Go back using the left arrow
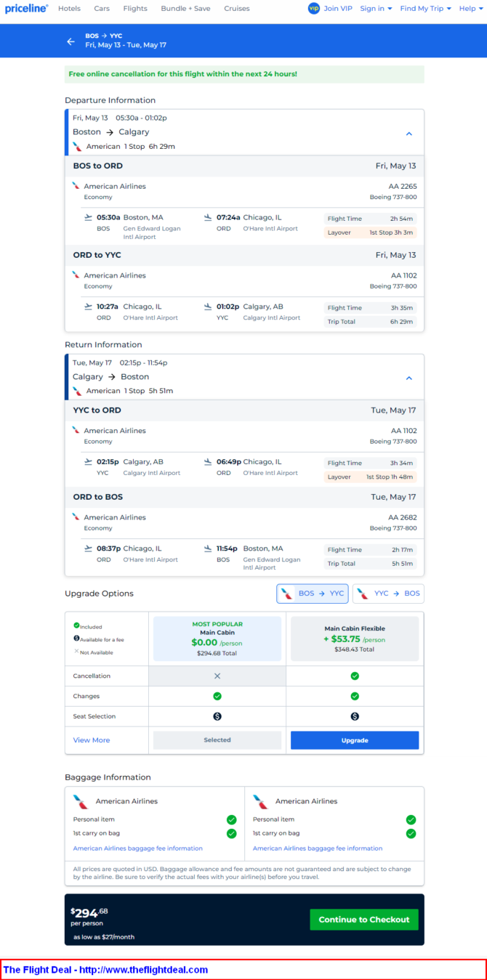The height and width of the screenshot is (980, 487). 71,41
